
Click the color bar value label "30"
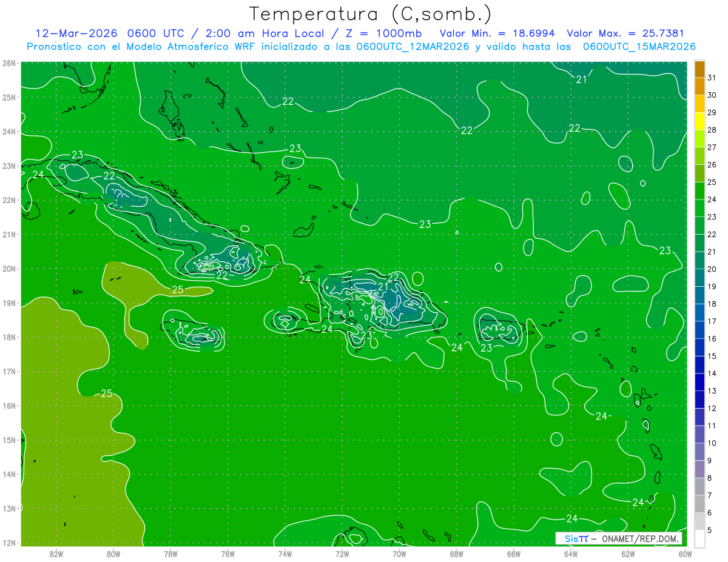click(x=712, y=96)
